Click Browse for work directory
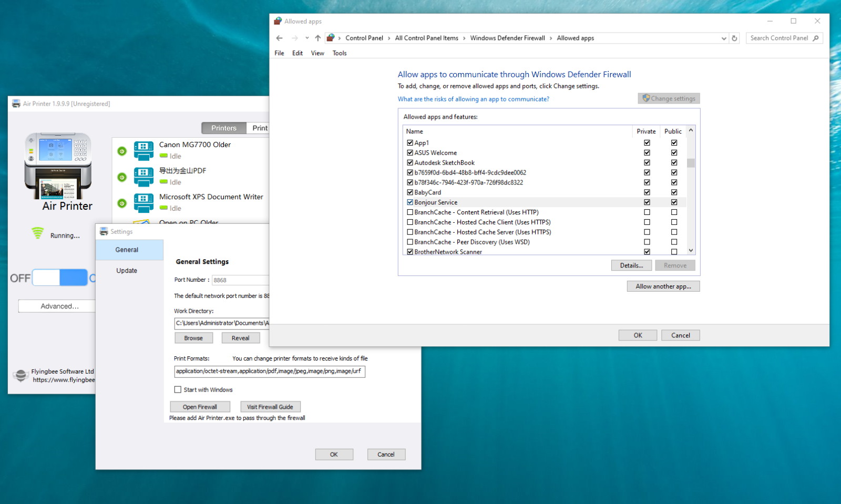The height and width of the screenshot is (504, 841). click(193, 338)
